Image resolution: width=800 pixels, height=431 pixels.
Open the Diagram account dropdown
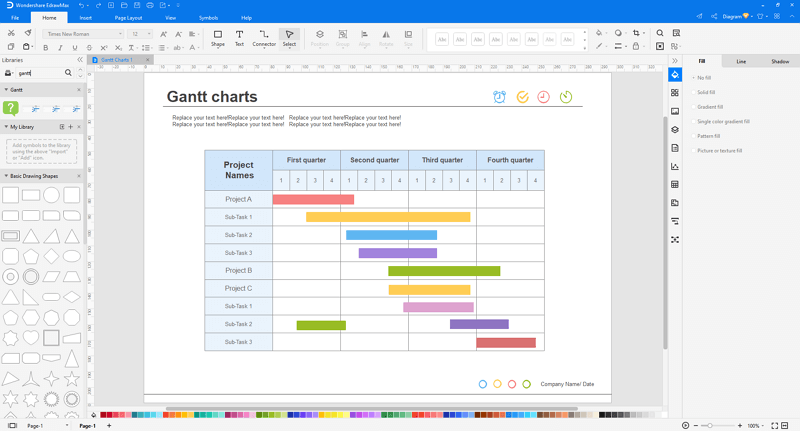click(737, 16)
